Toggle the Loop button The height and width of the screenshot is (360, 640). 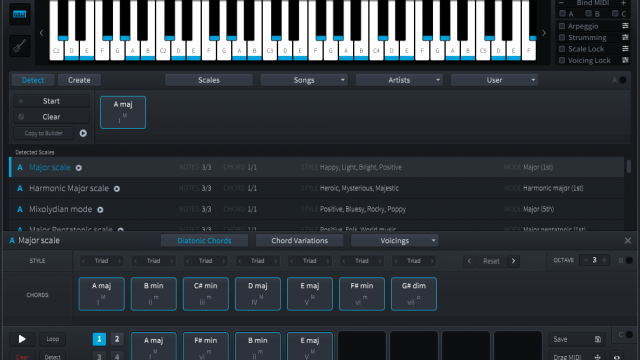[x=53, y=339]
